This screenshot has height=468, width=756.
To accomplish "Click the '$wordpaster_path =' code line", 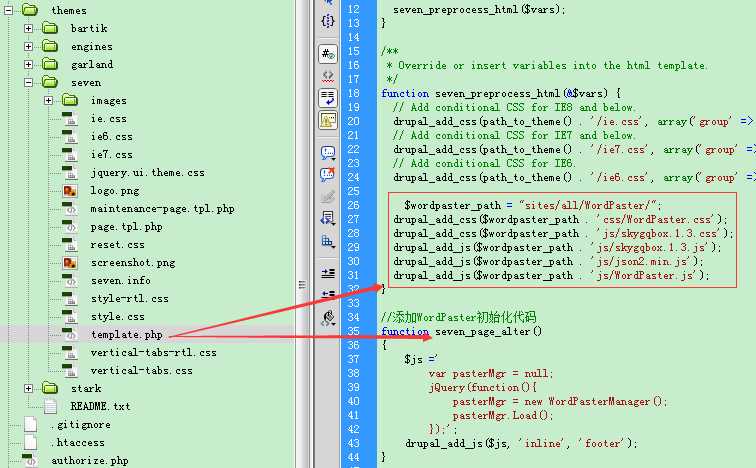I will 533,205.
